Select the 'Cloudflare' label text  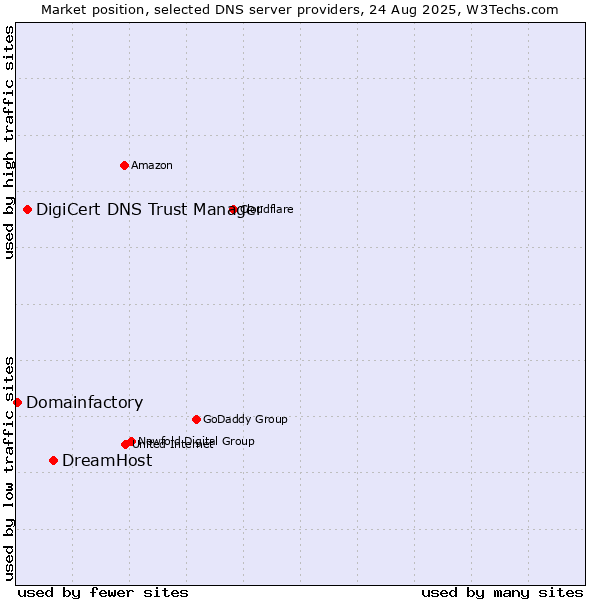pyautogui.click(x=267, y=209)
